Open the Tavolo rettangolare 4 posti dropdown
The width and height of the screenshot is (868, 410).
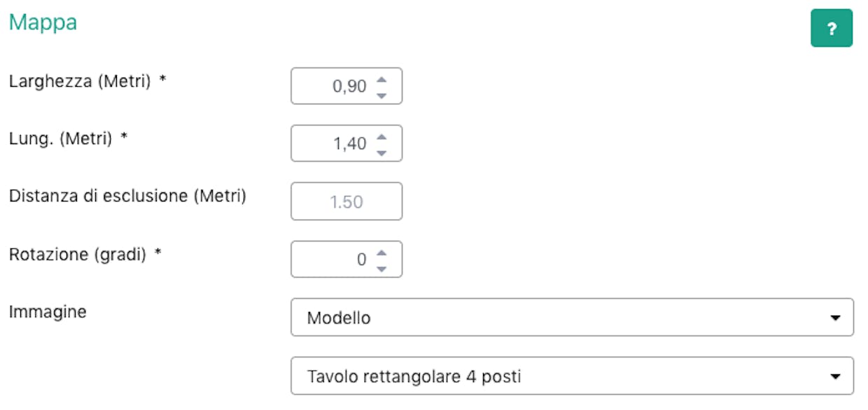[x=572, y=376]
